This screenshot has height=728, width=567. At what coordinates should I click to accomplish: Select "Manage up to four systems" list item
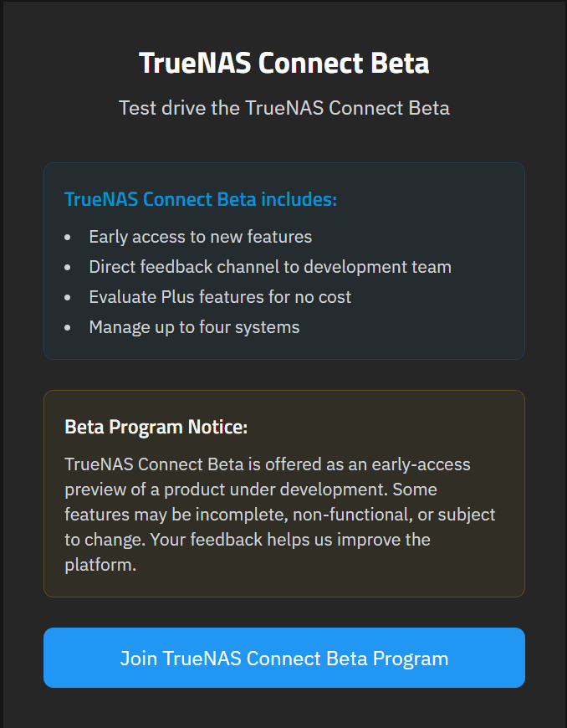194,327
